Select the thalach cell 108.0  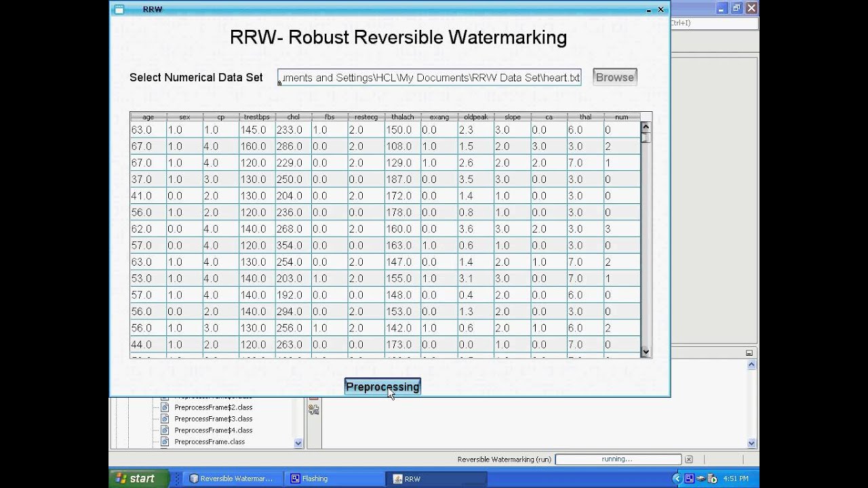[403, 146]
